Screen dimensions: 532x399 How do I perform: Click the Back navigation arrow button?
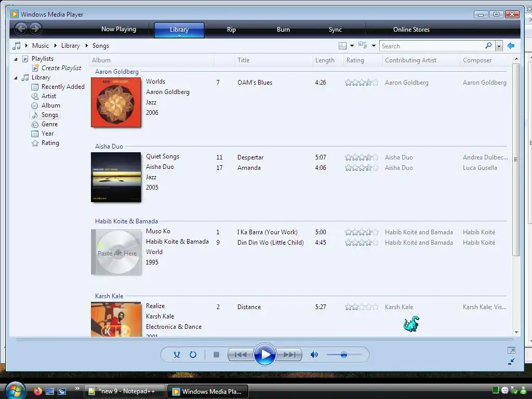pyautogui.click(x=21, y=29)
